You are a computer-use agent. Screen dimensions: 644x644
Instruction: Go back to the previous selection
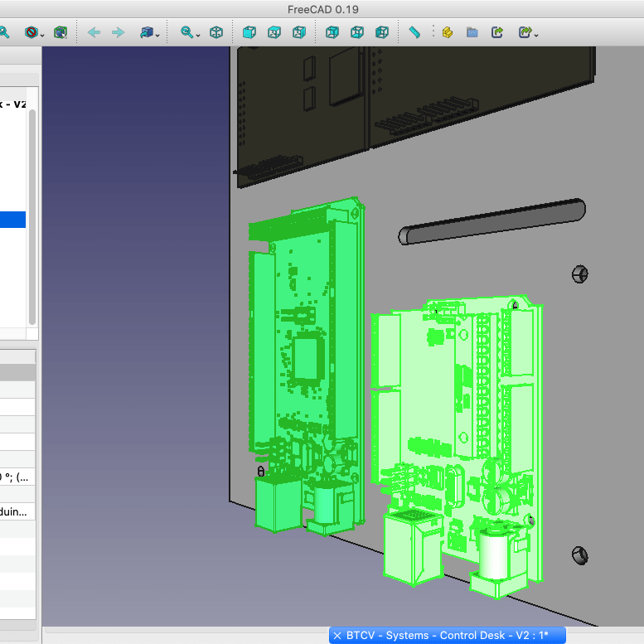coord(94,32)
